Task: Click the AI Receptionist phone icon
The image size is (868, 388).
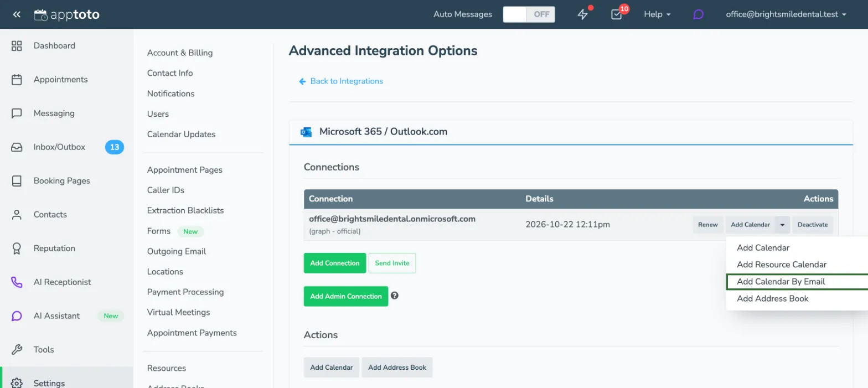Action: 17,282
